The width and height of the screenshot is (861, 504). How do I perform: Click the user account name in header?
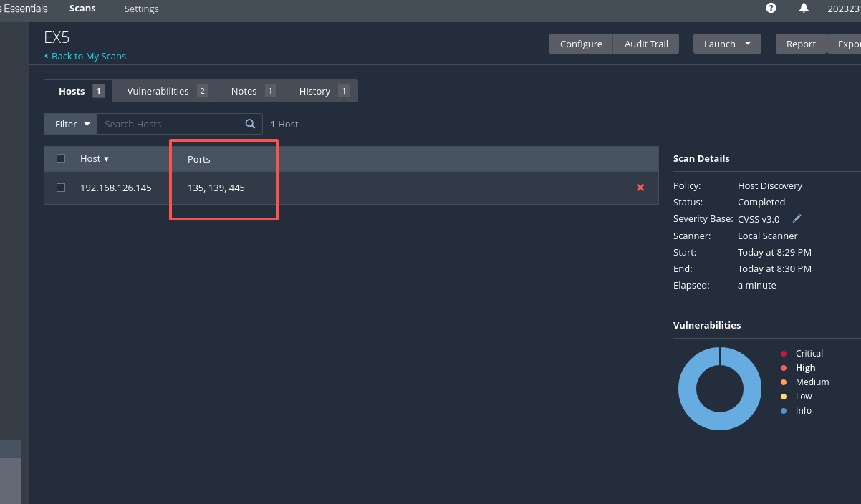click(x=844, y=9)
